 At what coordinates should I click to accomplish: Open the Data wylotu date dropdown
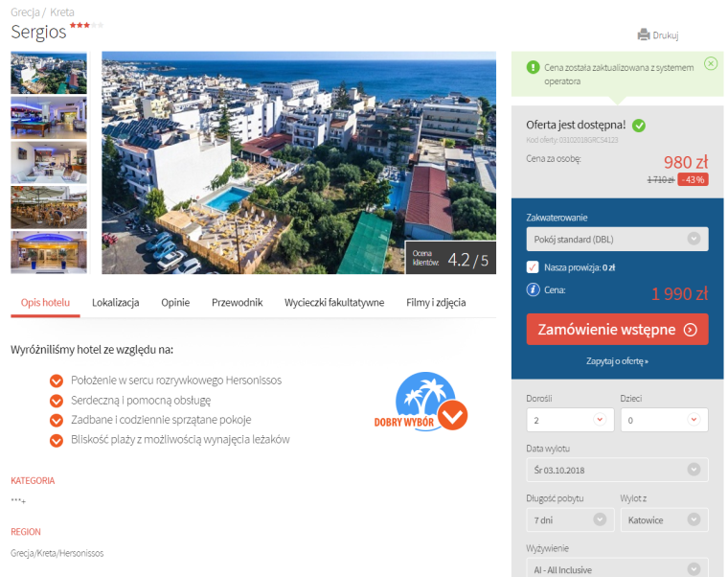coord(617,470)
